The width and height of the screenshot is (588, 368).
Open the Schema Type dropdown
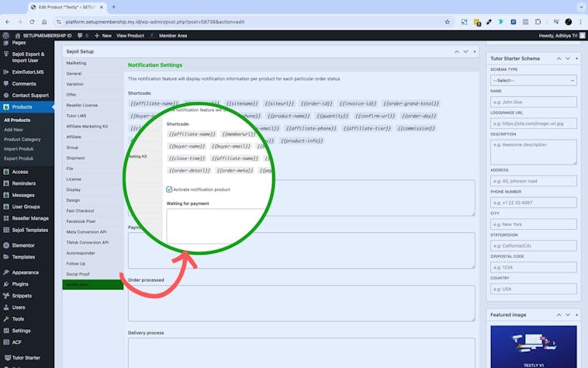[x=533, y=80]
